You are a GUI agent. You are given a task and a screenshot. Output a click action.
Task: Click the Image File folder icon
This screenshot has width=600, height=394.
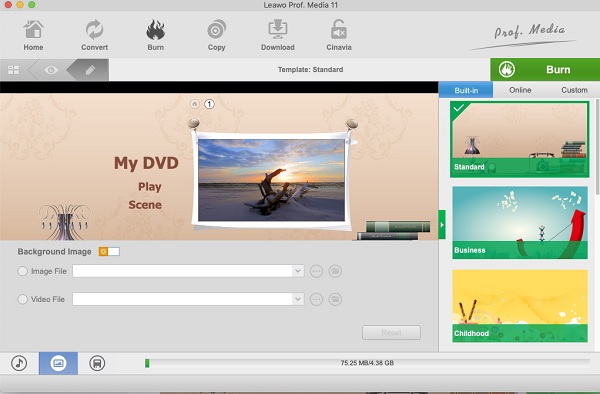pos(335,271)
